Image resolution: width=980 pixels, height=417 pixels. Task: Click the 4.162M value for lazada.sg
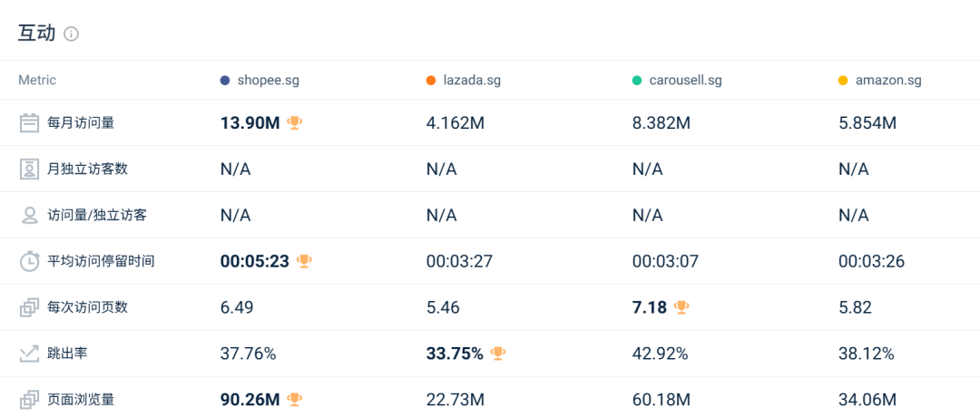tap(456, 123)
